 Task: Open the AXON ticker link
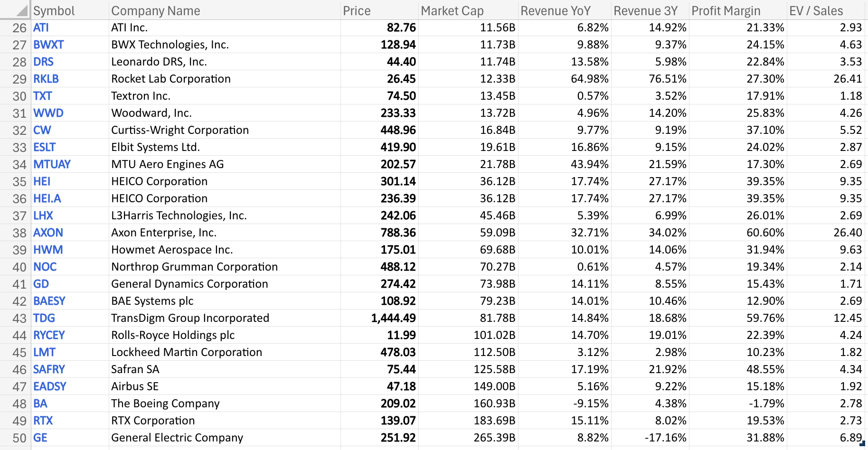tap(48, 233)
